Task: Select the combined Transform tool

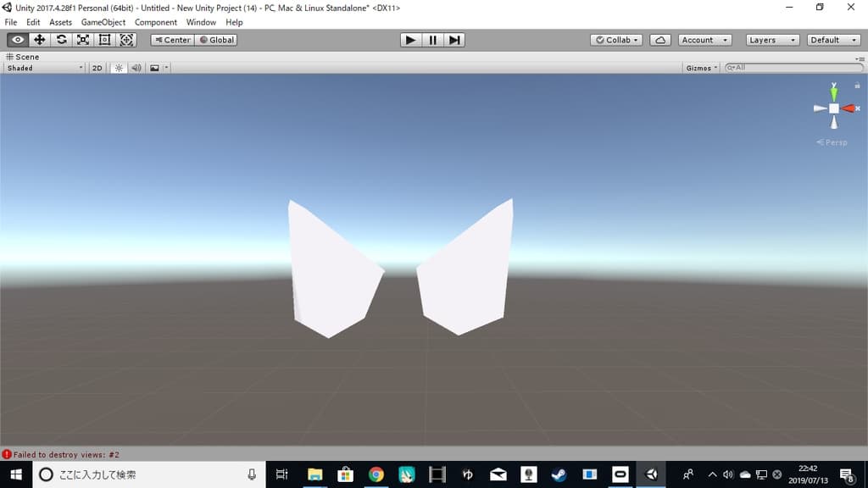Action: click(126, 40)
